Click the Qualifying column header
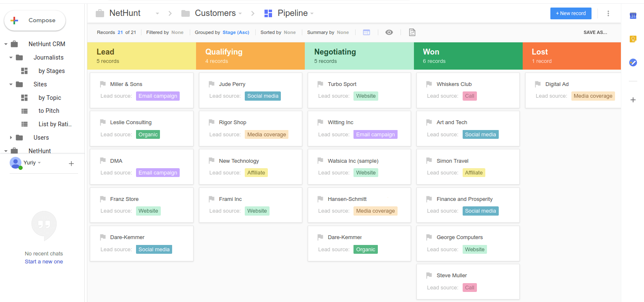The height and width of the screenshot is (302, 644). coord(250,56)
